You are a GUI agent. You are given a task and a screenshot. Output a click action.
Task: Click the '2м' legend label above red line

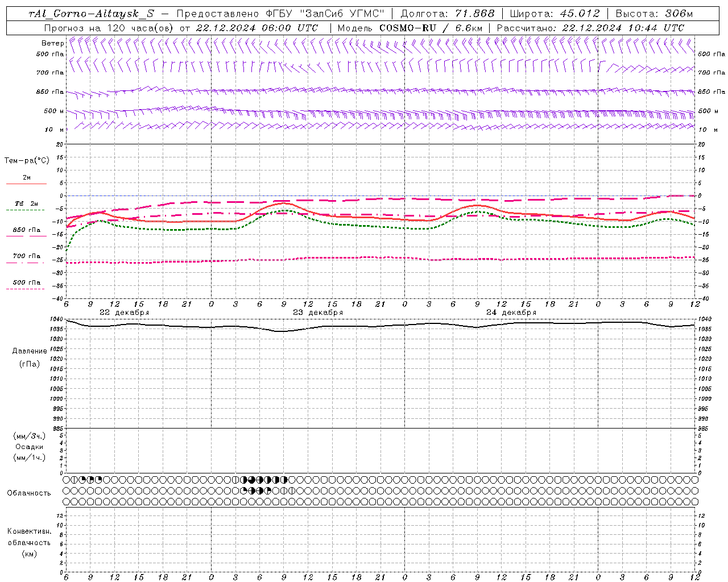tap(27, 178)
